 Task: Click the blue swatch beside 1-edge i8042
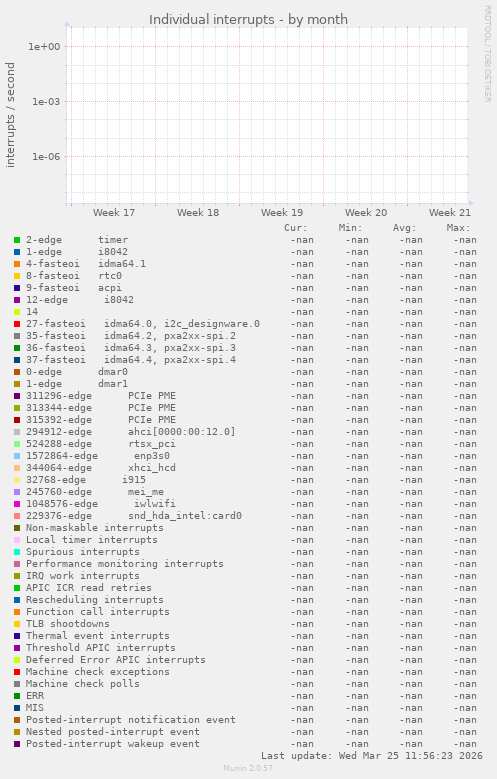[x=17, y=252]
